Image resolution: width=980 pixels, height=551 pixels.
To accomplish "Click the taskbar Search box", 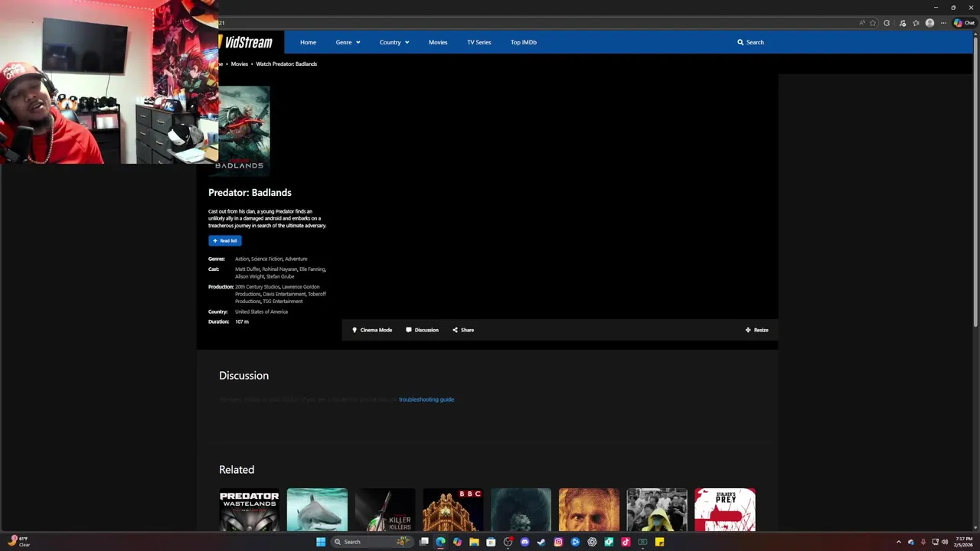I will point(372,542).
